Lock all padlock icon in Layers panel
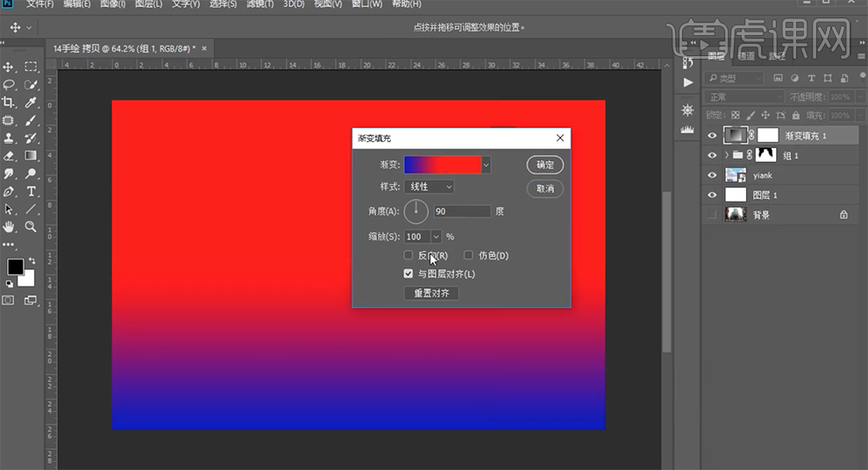This screenshot has width=868, height=470. (795, 115)
